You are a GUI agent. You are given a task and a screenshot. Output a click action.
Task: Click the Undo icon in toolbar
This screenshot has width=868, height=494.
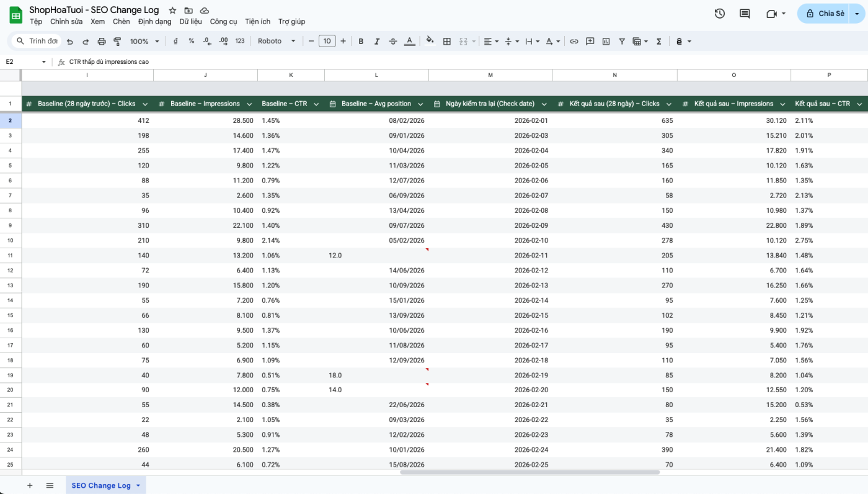coord(69,42)
